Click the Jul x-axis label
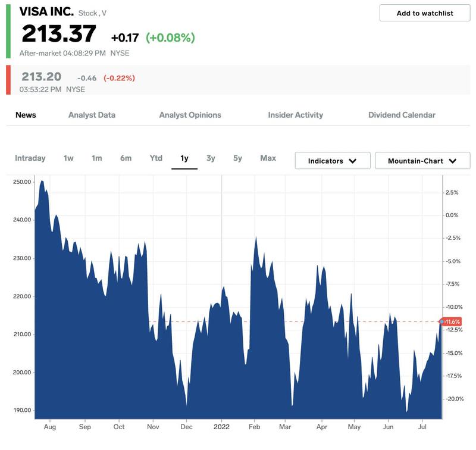Screen dimensions: 476x450 [422, 427]
